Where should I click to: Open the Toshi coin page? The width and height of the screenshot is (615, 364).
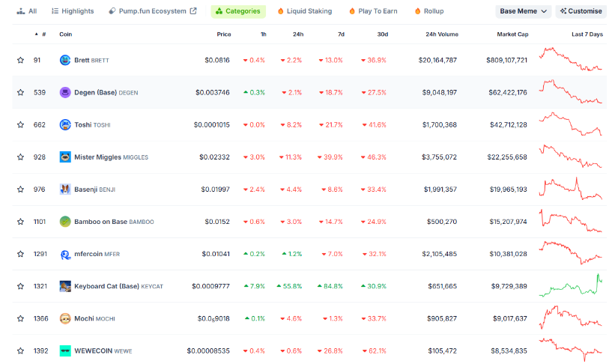click(92, 125)
